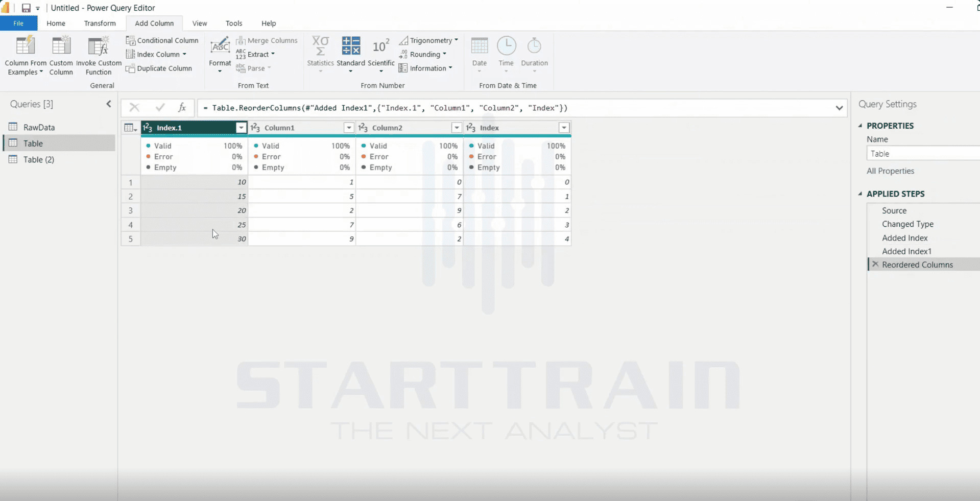Viewport: 980px width, 501px height.
Task: Click the fx formula button
Action: [182, 107]
